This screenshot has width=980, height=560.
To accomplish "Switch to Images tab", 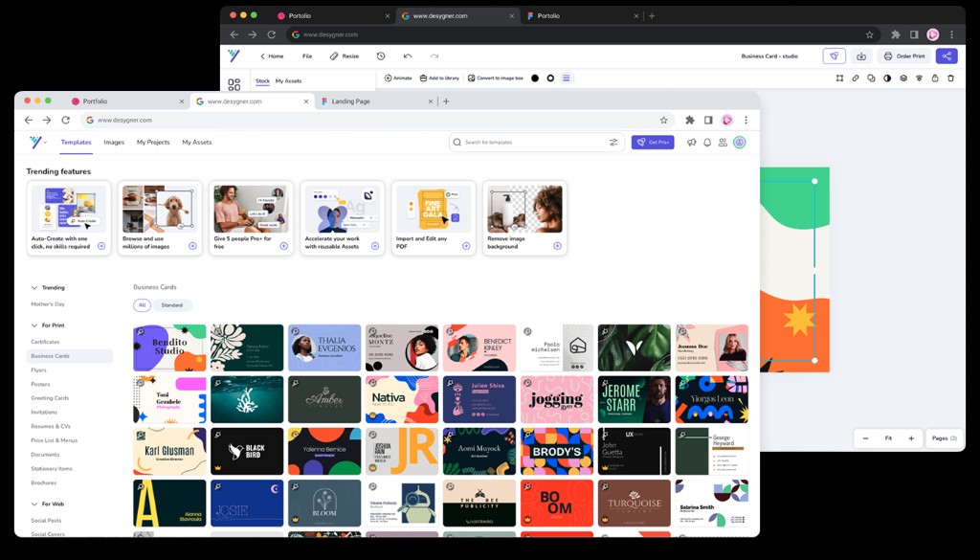I will point(114,143).
